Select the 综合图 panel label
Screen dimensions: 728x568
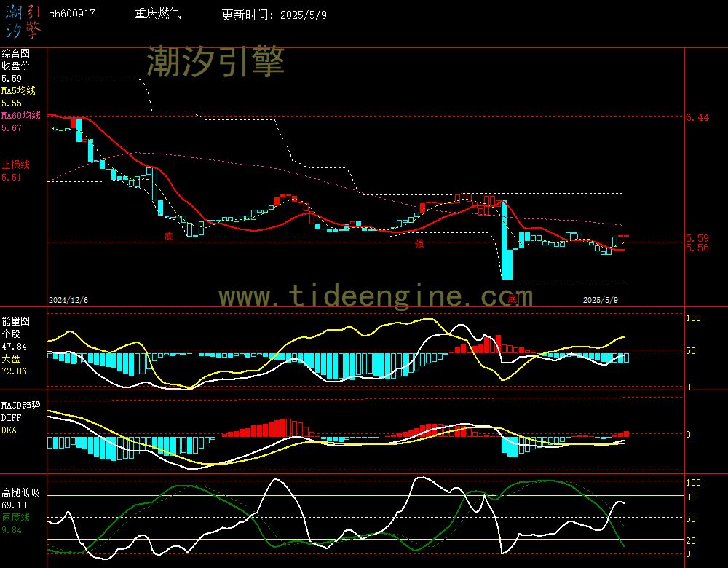point(16,53)
